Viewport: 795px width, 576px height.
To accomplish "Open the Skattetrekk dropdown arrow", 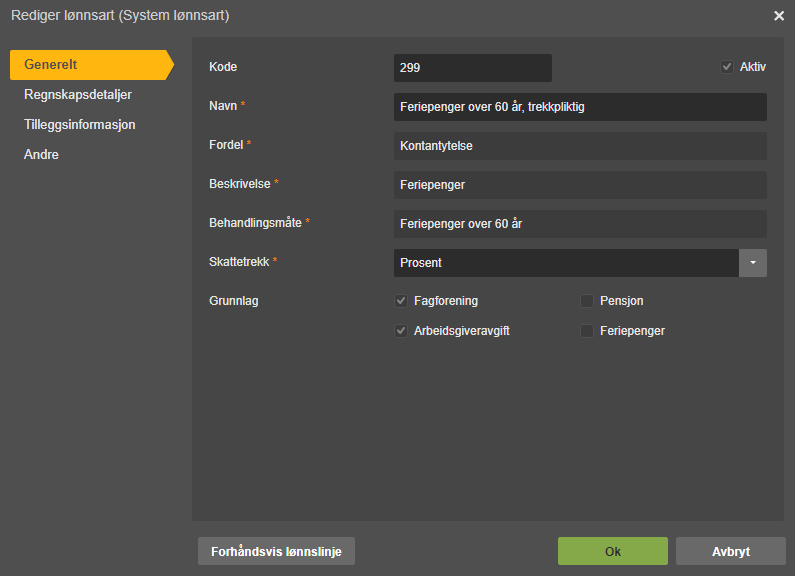I will tap(752, 263).
